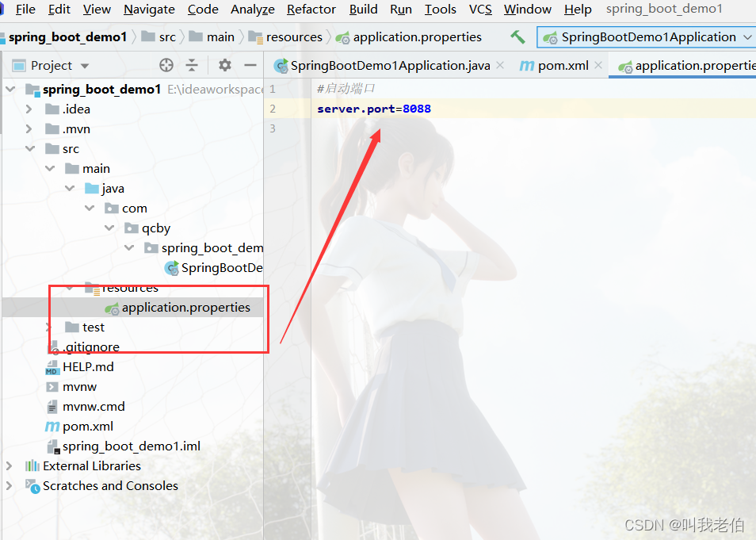The width and height of the screenshot is (756, 540).
Task: Open the Code menu
Action: pos(203,10)
